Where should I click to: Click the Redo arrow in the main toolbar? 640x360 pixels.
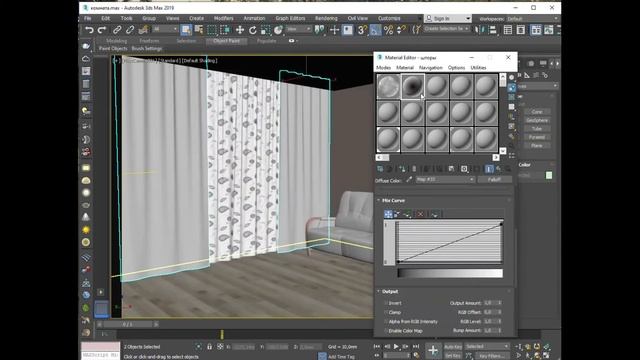pos(102,30)
